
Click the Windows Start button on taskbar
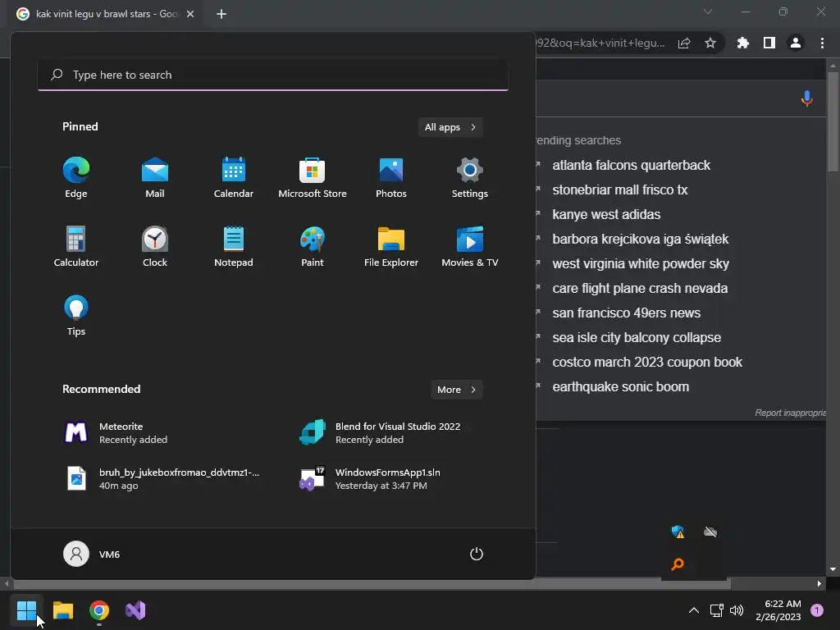coord(26,610)
